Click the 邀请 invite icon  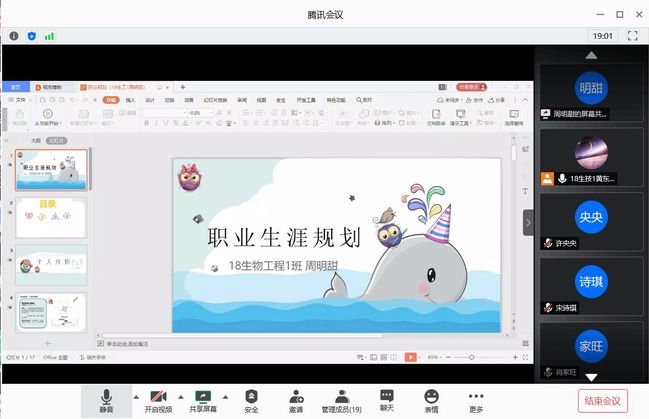(296, 397)
